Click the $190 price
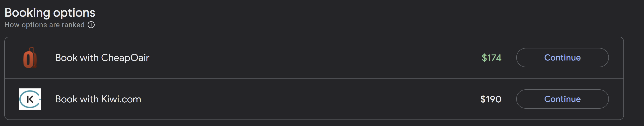The height and width of the screenshot is (126, 644). pyautogui.click(x=491, y=99)
